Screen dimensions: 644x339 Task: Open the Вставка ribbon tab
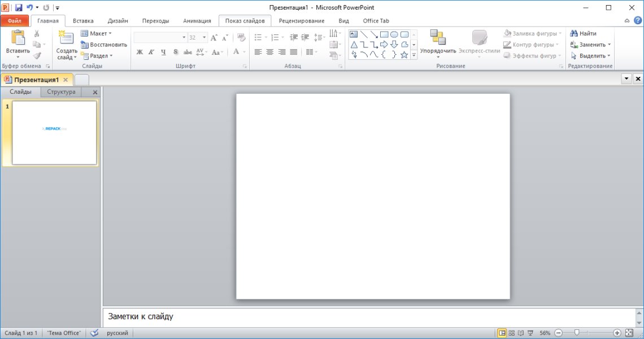tap(83, 21)
